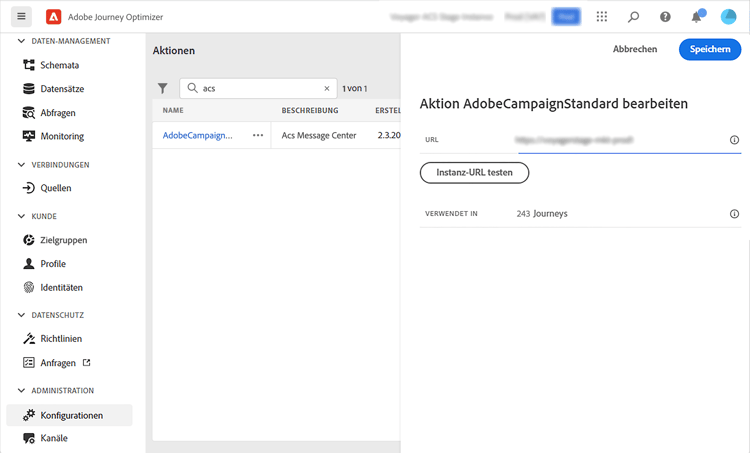Click the Adobe logo icon
This screenshot has width=750, height=453.
click(53, 17)
